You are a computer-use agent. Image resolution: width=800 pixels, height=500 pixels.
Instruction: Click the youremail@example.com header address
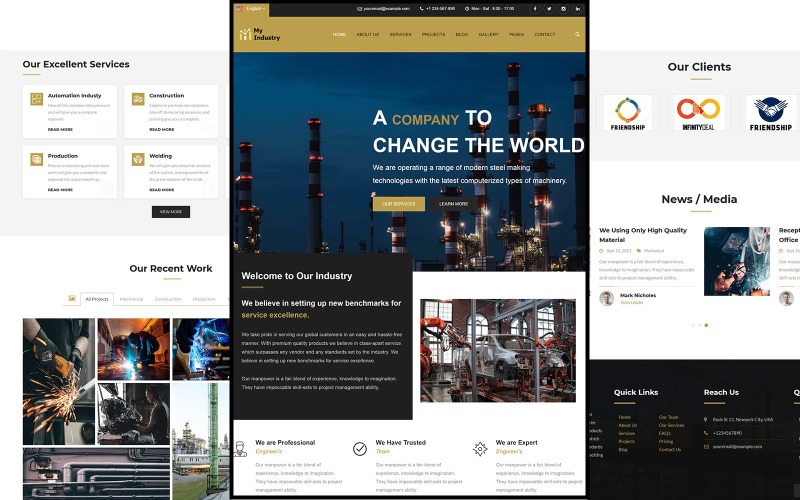point(386,9)
